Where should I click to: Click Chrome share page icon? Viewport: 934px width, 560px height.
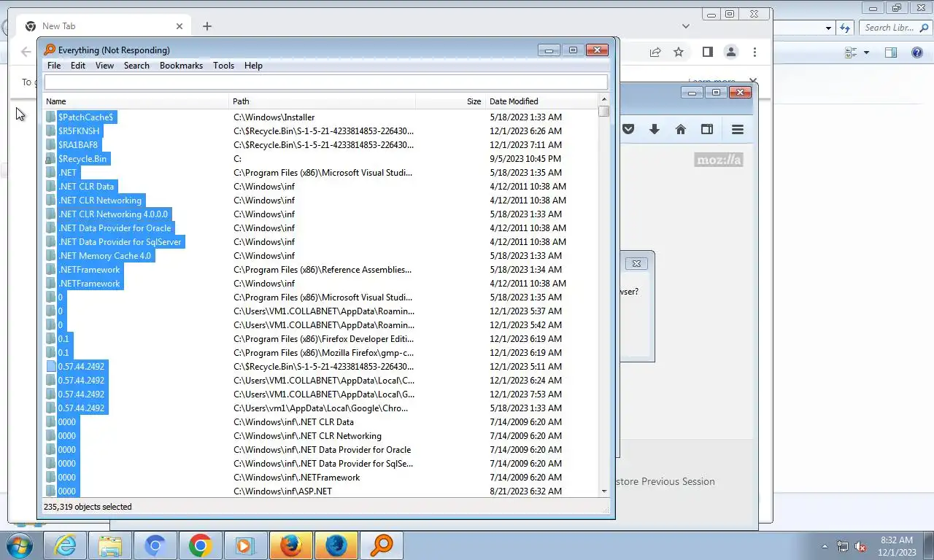(655, 52)
